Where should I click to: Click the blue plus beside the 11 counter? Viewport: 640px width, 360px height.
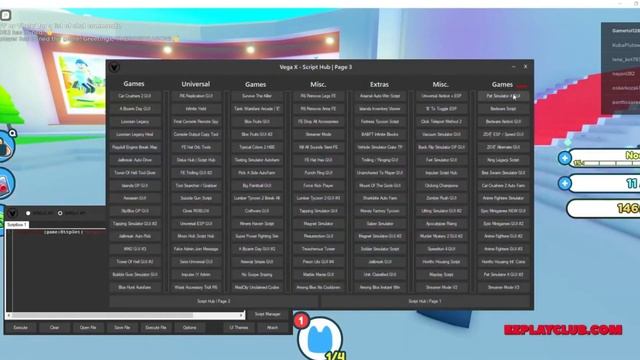pos(564,183)
